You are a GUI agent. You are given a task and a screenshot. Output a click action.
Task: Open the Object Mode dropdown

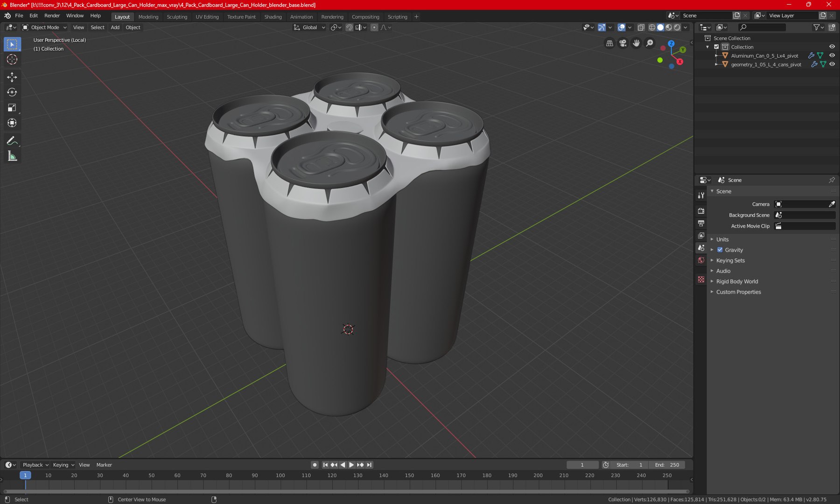(45, 28)
